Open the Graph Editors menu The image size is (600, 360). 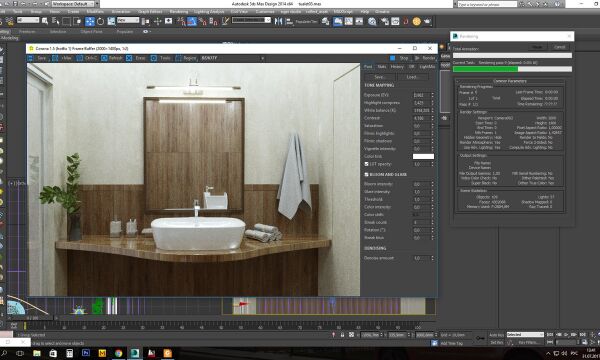[x=150, y=12]
